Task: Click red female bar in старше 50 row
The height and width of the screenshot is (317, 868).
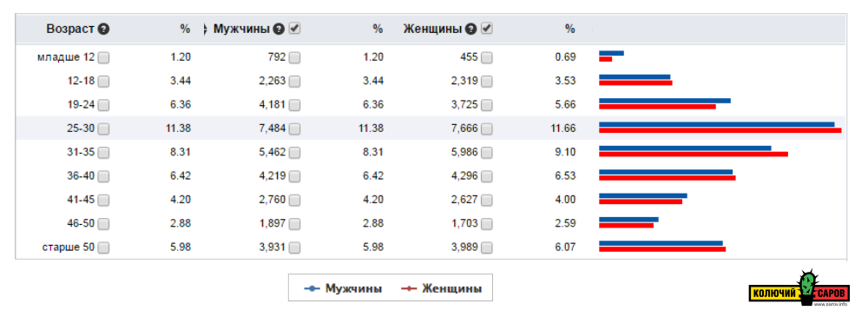Action: (x=662, y=249)
